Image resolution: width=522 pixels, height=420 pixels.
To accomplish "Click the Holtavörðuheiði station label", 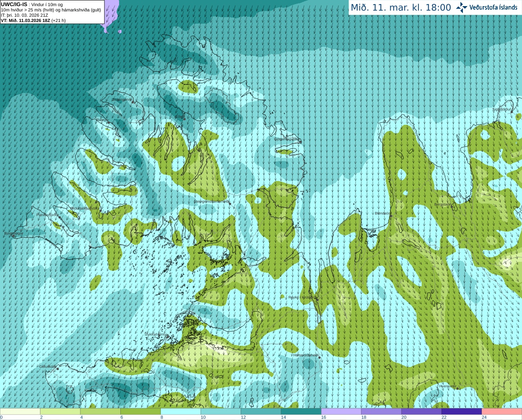I will tap(305, 355).
